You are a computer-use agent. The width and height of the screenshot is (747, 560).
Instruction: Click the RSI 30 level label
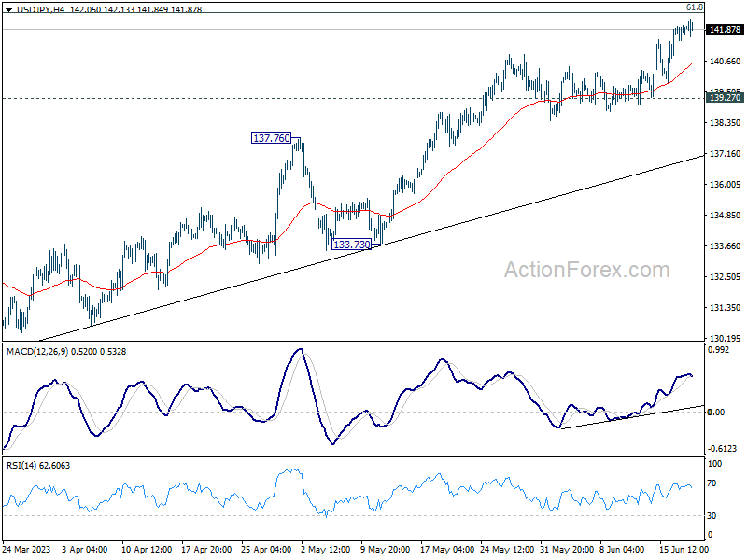click(x=712, y=516)
